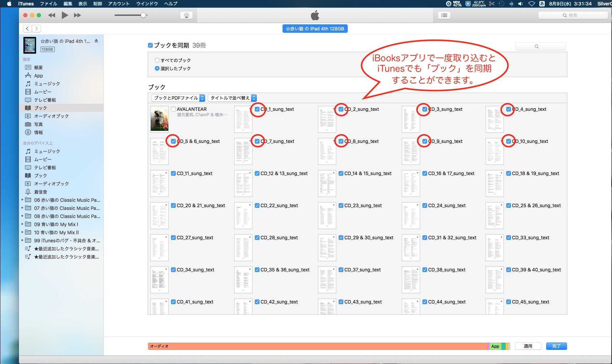Click the 完了 done button
The width and height of the screenshot is (612, 364).
pyautogui.click(x=556, y=346)
